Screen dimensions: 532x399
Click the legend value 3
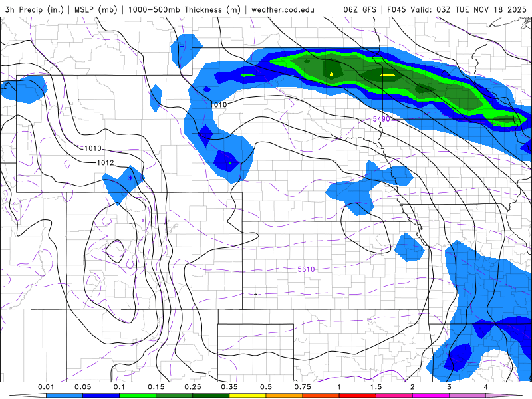pyautogui.click(x=450, y=387)
